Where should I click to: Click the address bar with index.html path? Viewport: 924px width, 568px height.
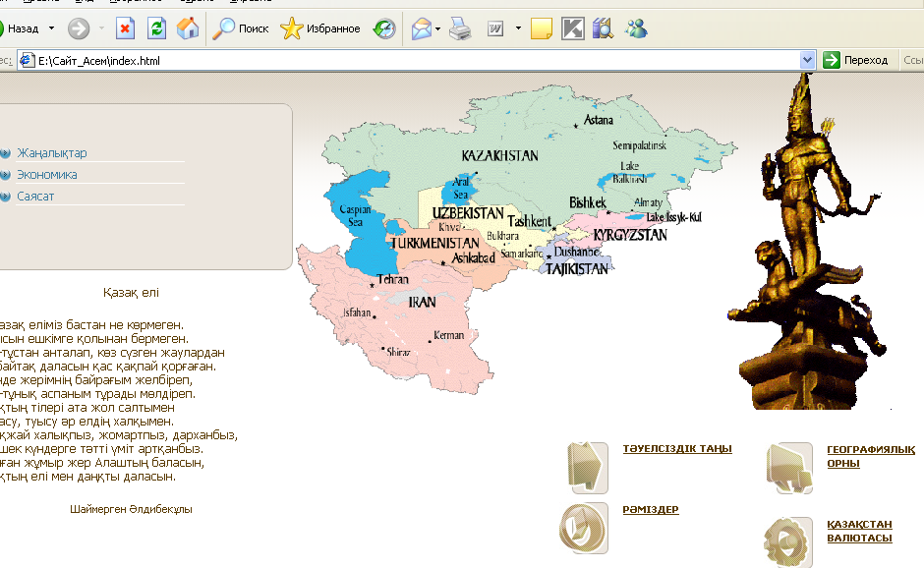pyautogui.click(x=416, y=60)
